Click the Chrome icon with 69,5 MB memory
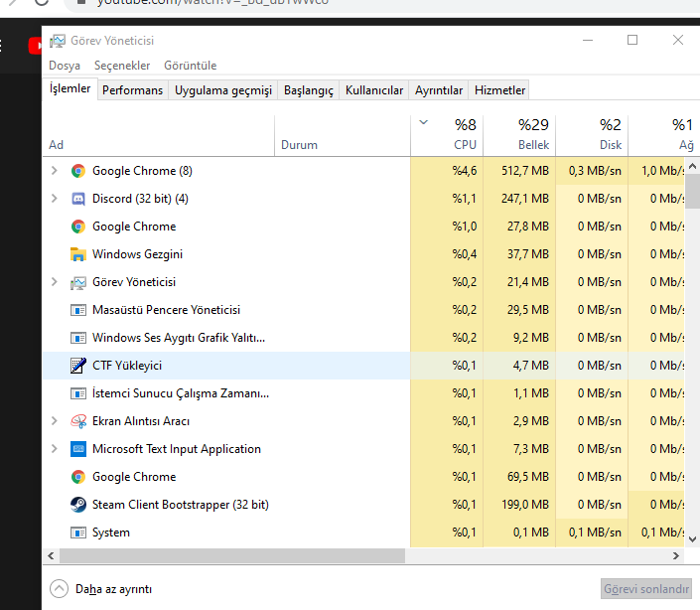Screen dimensions: 700x610 click(78, 477)
